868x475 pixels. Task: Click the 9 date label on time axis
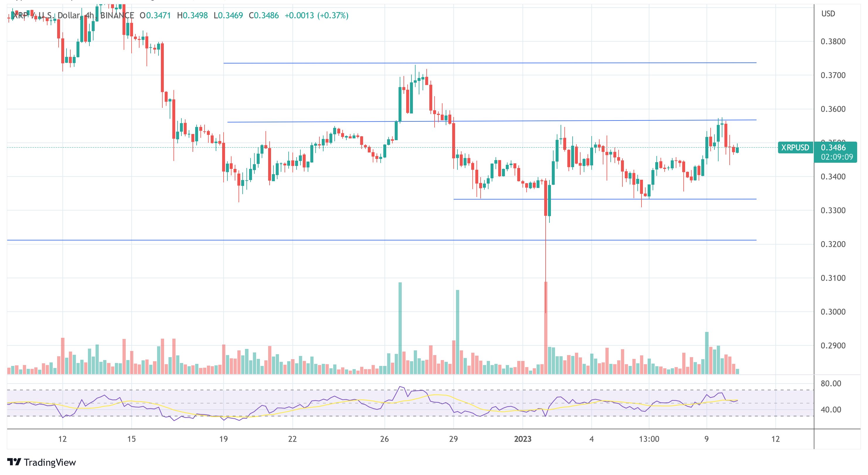(x=707, y=439)
